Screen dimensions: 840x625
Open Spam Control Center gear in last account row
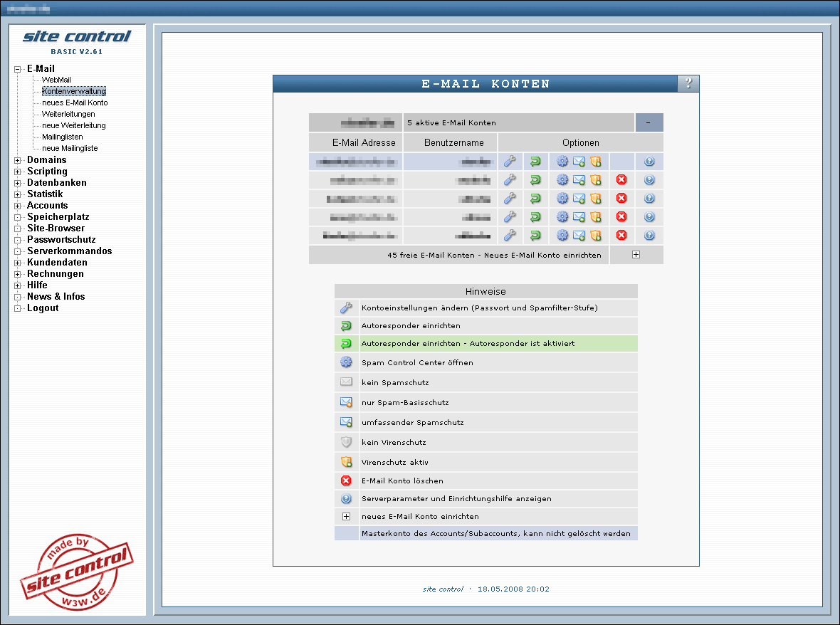pos(562,235)
